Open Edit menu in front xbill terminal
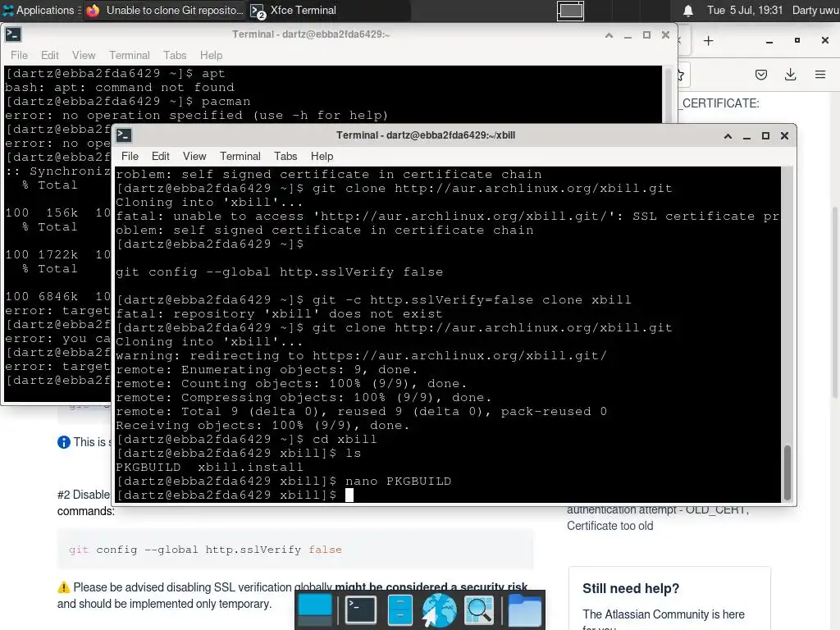Viewport: 840px width, 630px height. point(160,156)
